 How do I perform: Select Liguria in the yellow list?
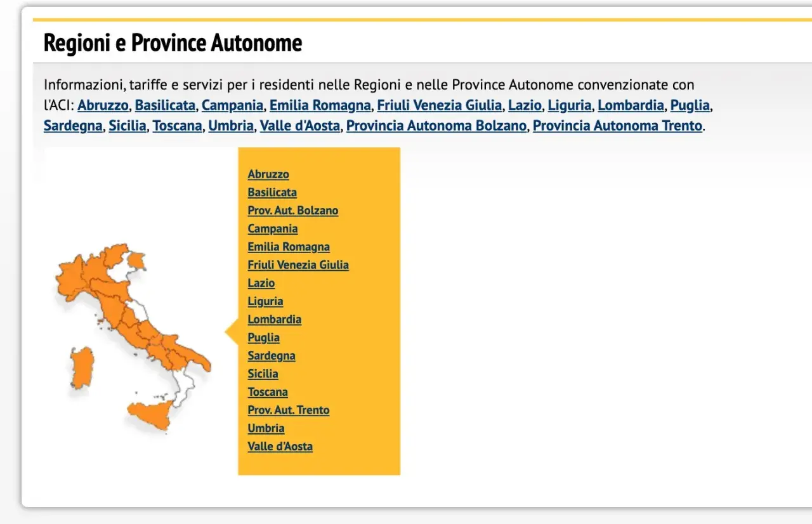[265, 301]
